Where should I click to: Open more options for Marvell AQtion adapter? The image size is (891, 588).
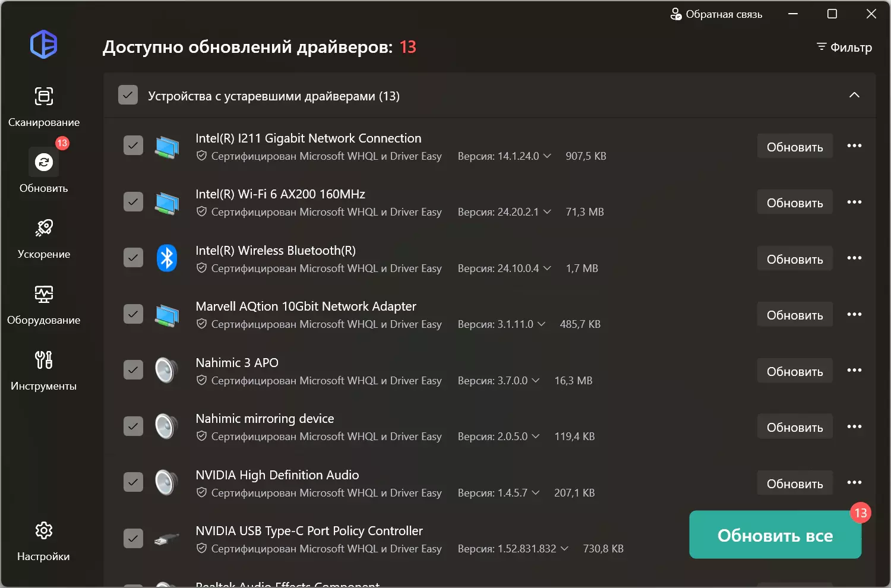click(x=854, y=315)
